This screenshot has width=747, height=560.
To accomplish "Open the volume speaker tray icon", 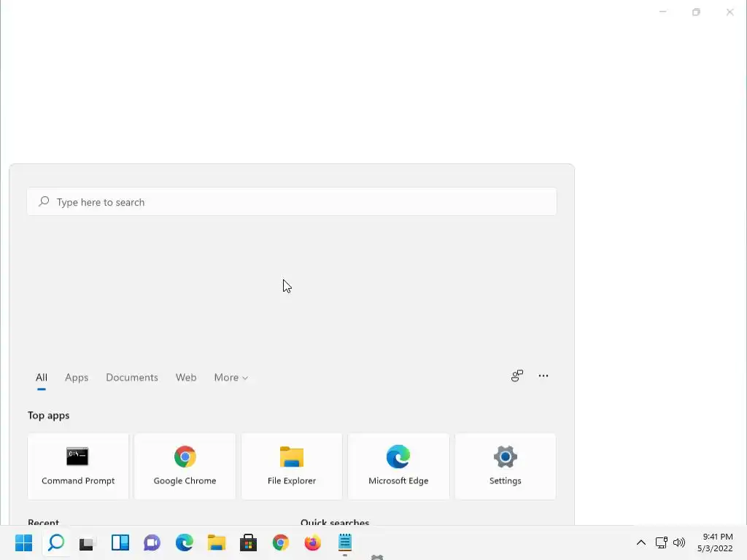I will click(679, 542).
